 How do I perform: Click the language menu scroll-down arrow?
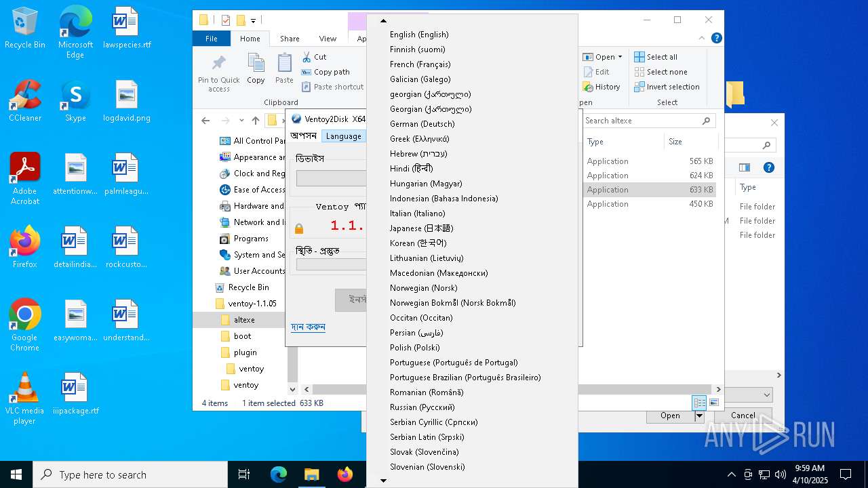pos(383,481)
